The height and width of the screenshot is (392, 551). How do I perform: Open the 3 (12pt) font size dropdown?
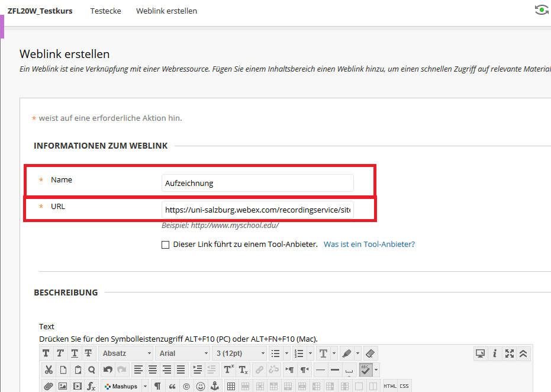[x=239, y=354]
